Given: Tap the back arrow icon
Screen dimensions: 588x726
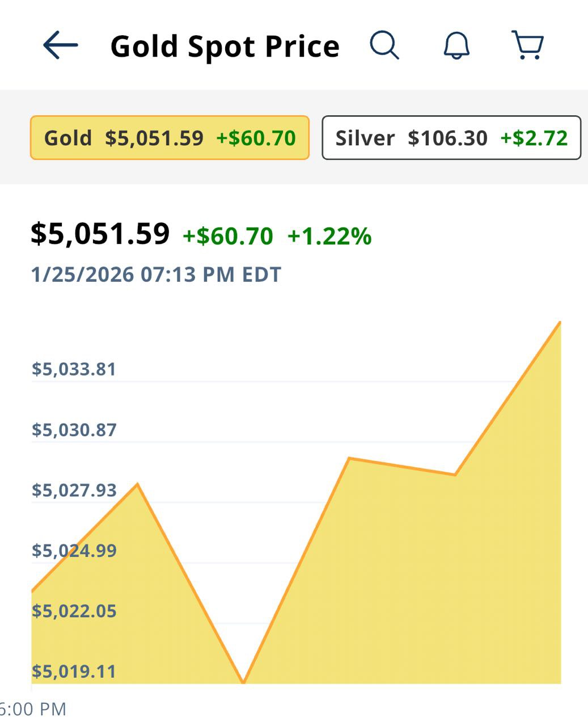Looking at the screenshot, I should coord(60,45).
